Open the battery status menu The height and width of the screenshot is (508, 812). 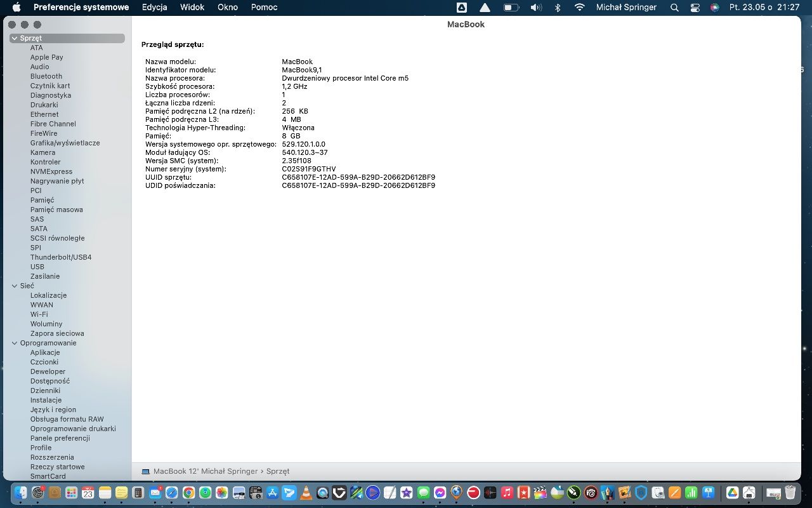[x=511, y=8]
